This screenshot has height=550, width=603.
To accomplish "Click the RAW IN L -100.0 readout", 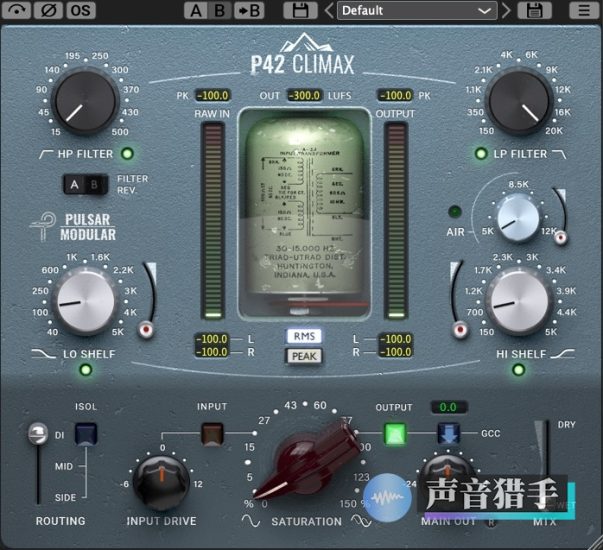I will (x=212, y=339).
